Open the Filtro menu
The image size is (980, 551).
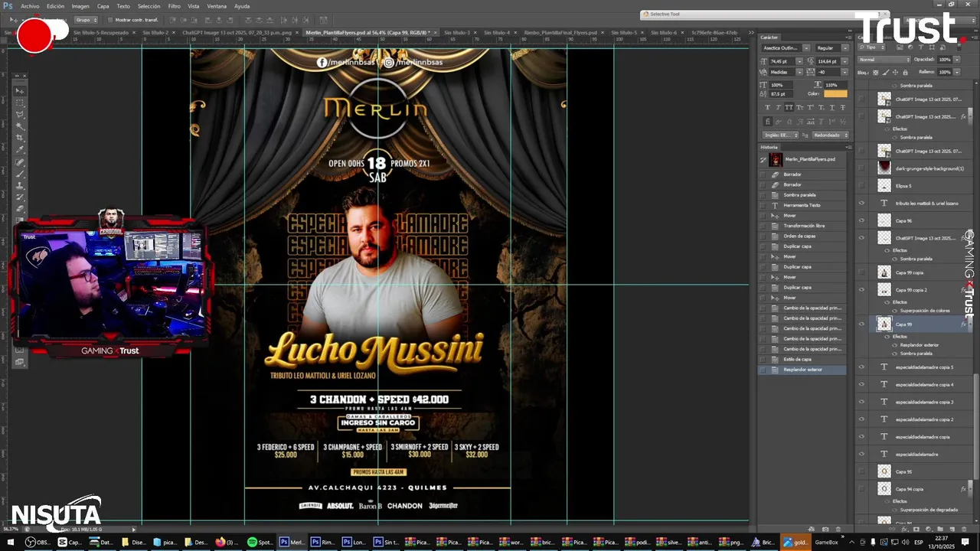[x=175, y=5]
